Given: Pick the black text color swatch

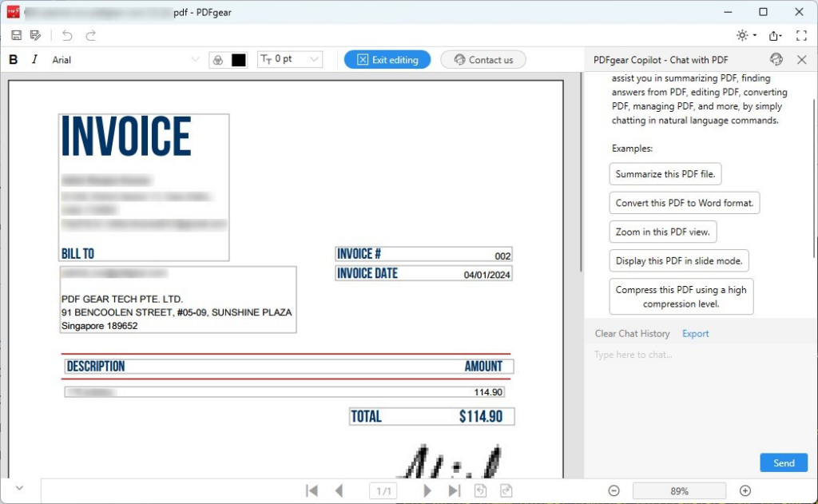Looking at the screenshot, I should (238, 60).
